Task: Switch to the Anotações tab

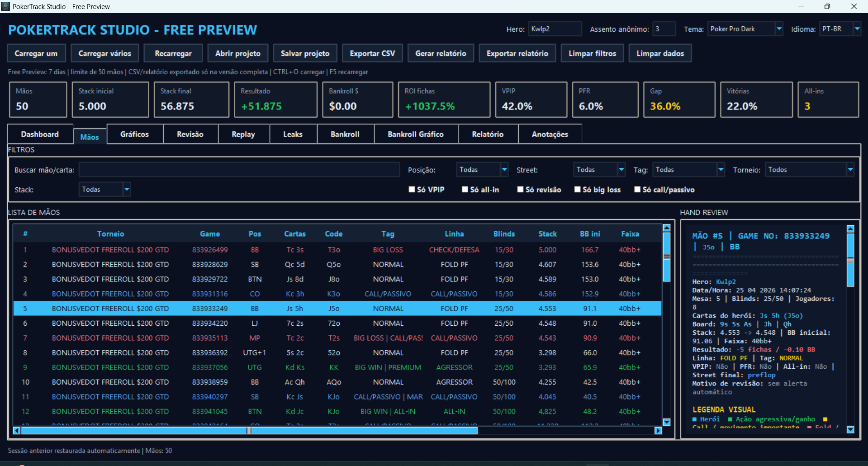Action: 550,134
